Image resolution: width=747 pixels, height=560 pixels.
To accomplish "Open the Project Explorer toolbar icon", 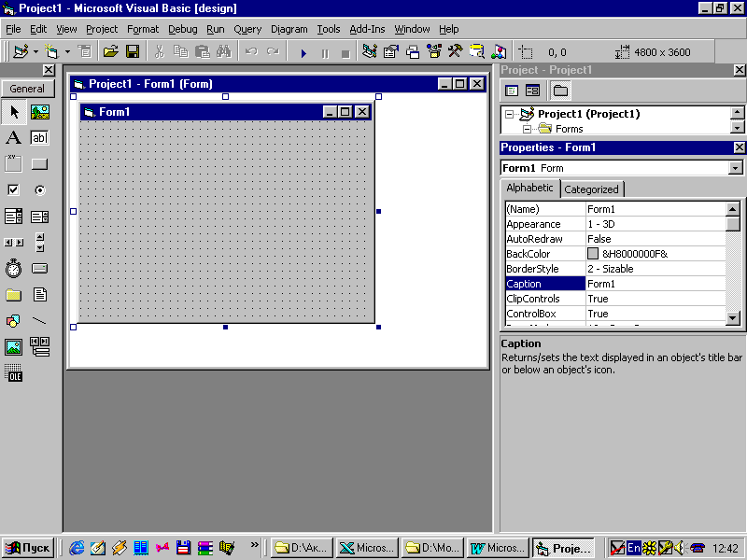I will coord(370,51).
